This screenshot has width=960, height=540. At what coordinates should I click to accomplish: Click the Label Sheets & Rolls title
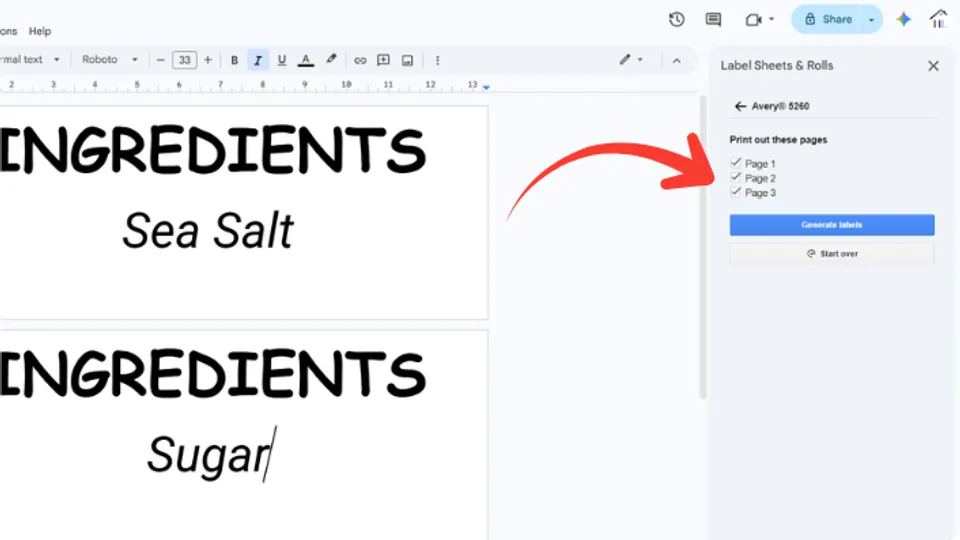click(777, 66)
